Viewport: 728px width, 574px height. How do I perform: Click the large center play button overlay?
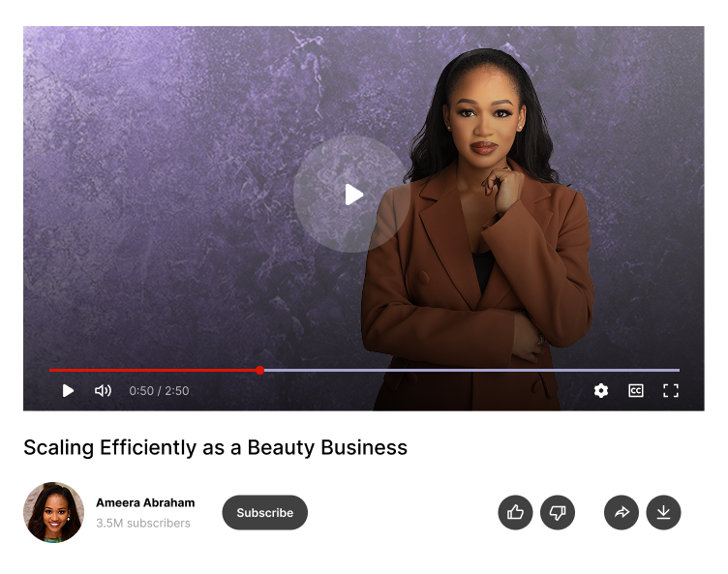coord(352,195)
